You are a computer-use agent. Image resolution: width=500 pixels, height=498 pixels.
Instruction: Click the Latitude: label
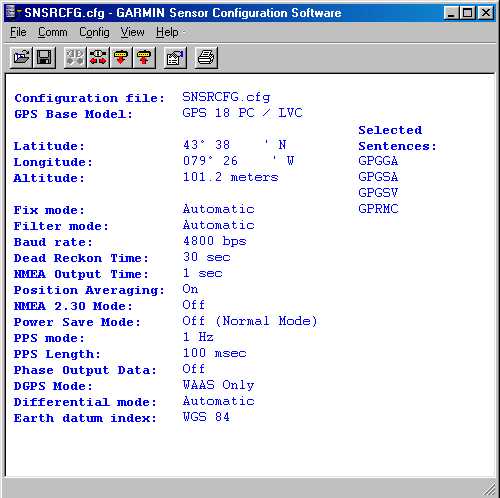49,146
